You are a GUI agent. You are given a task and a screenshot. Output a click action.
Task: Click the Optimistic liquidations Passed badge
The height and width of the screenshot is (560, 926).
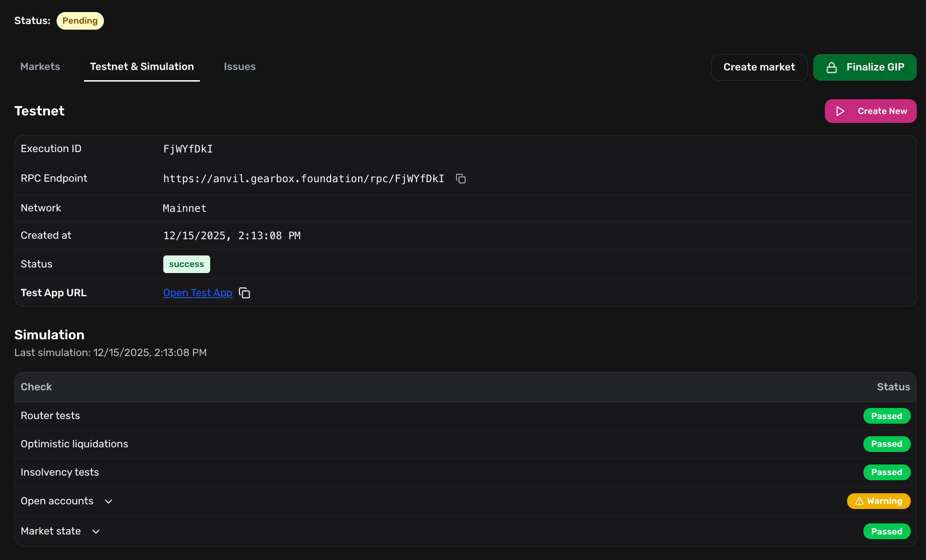click(887, 444)
